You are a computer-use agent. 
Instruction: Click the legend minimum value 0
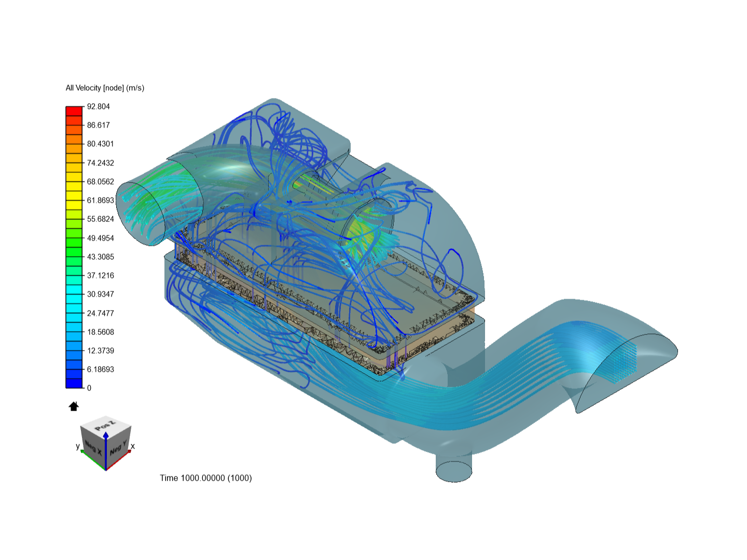[89, 388]
